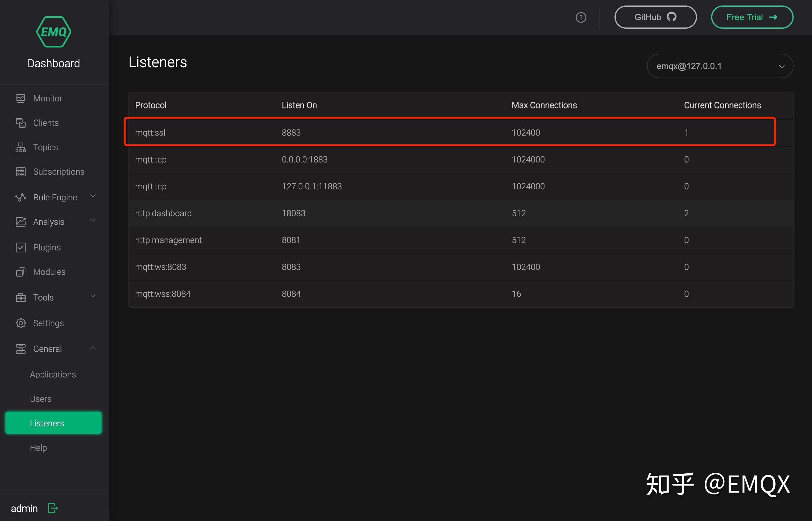Open the emqx@127.0.0.1 node dropdown
Image resolution: width=812 pixels, height=521 pixels.
[x=720, y=66]
